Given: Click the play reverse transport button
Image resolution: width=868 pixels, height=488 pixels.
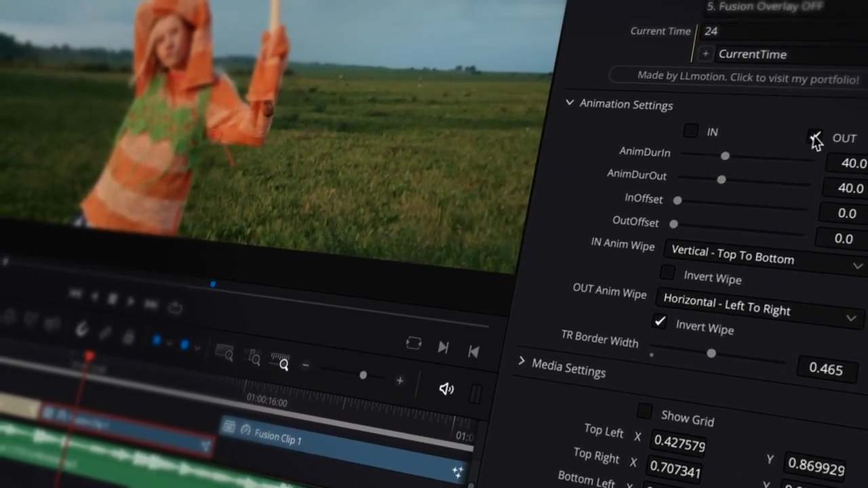Looking at the screenshot, I should pyautogui.click(x=95, y=297).
